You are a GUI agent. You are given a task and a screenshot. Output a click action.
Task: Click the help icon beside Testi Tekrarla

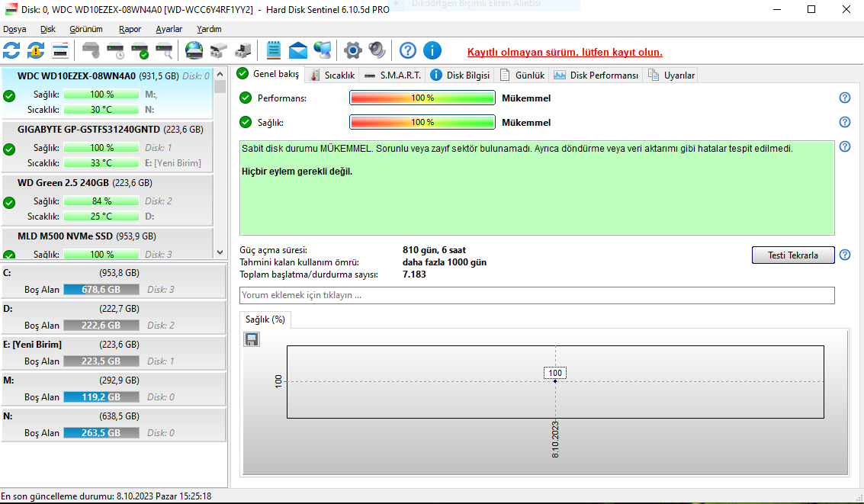tap(844, 255)
